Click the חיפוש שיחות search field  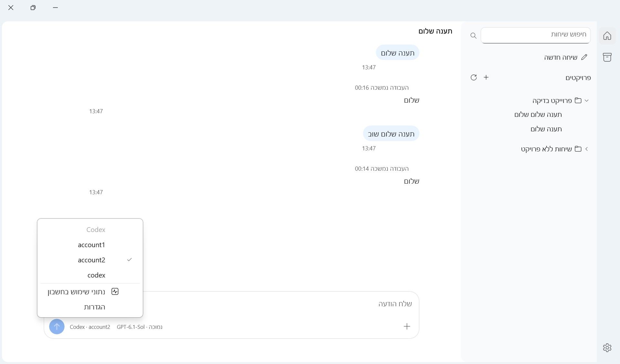(x=535, y=35)
